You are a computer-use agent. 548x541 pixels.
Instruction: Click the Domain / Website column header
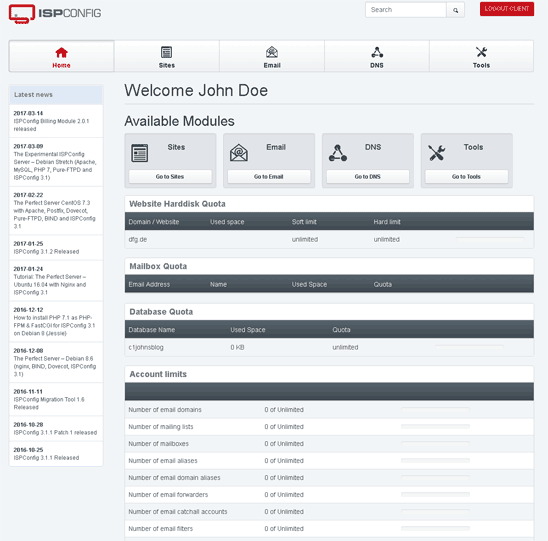[154, 222]
